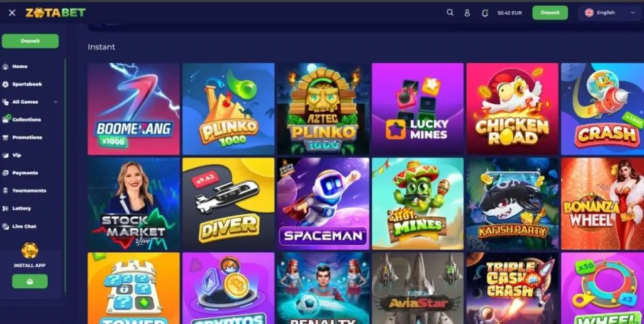This screenshot has height=324, width=644.
Task: Open the search magnifier icon in header
Action: [x=450, y=13]
